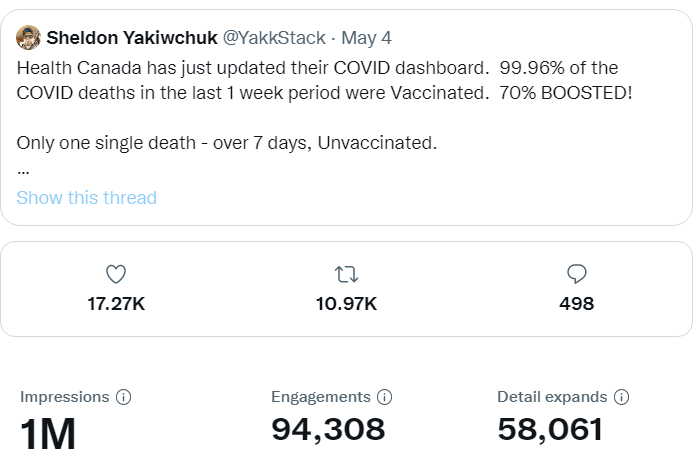Click the reply speech bubble icon

click(x=576, y=274)
